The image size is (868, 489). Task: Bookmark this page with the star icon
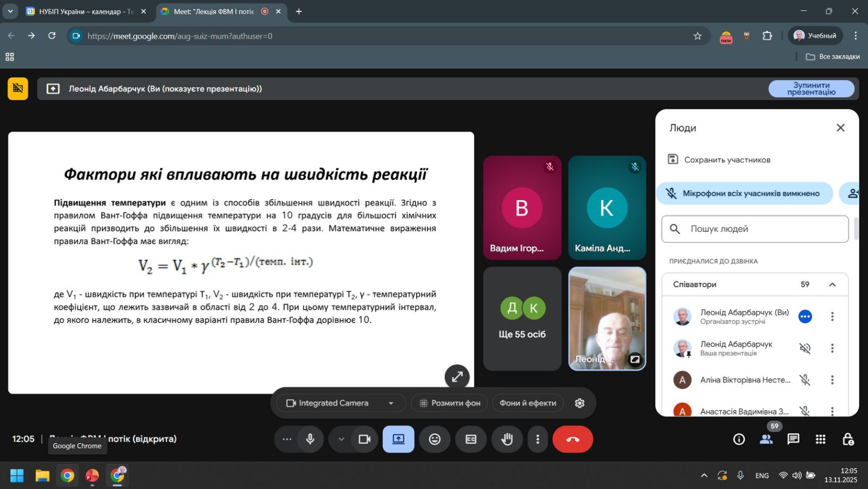pos(698,36)
